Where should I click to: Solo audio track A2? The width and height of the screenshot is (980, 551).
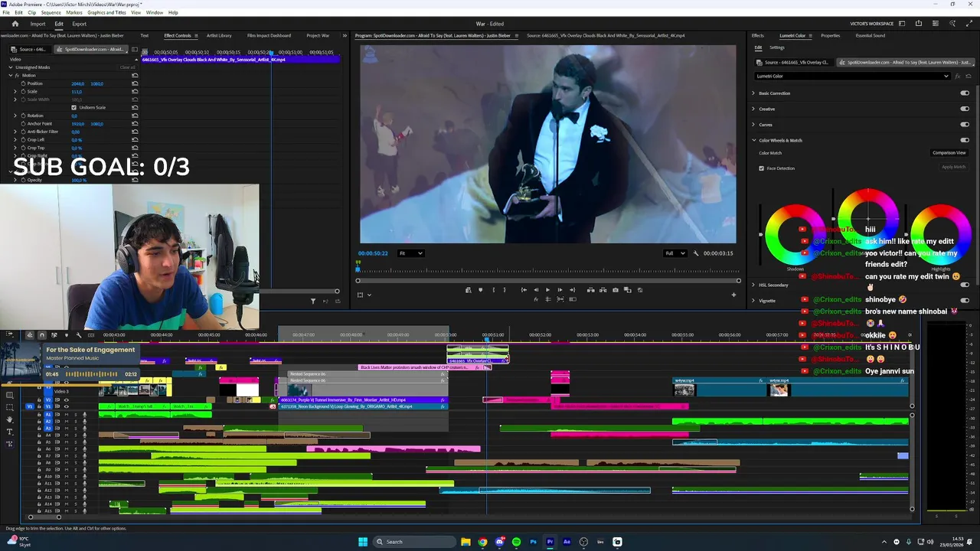coord(75,421)
